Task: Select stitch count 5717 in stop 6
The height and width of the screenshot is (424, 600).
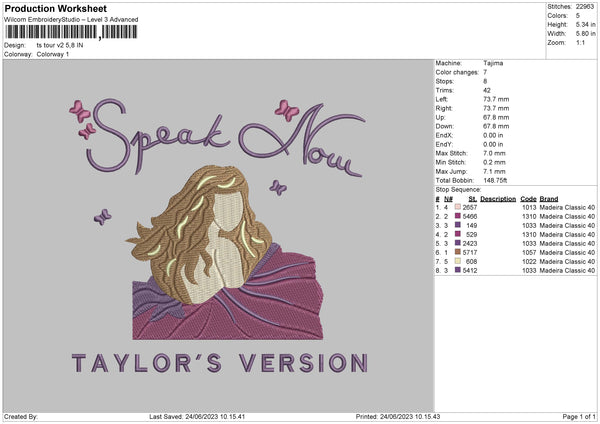Action: (x=470, y=253)
